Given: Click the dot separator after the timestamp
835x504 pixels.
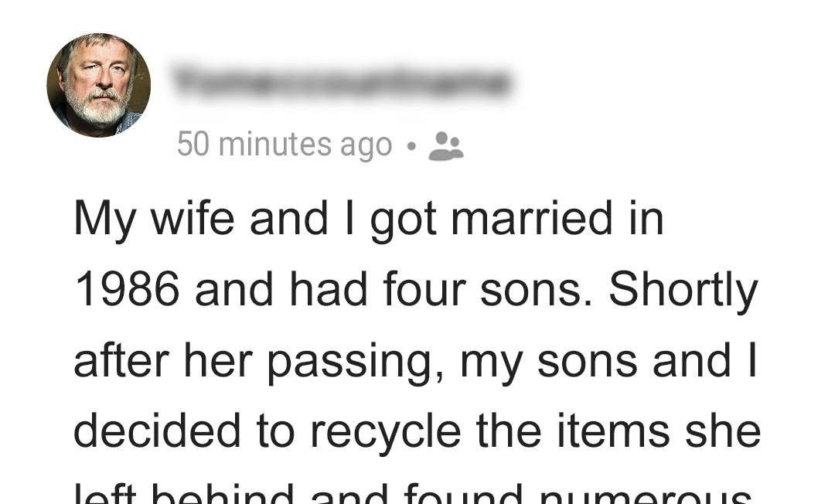Looking at the screenshot, I should [411, 145].
